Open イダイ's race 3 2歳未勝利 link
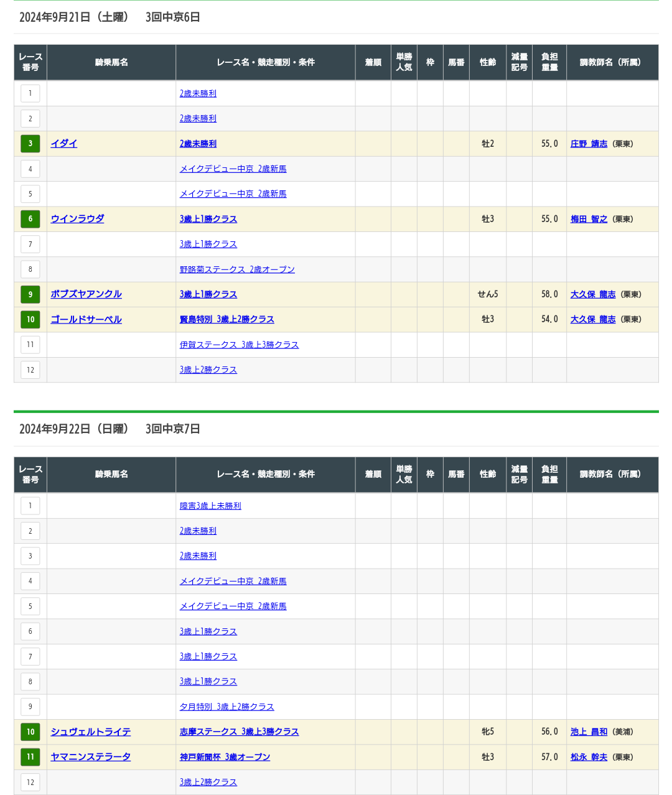Viewport: 672px width, 795px height. pos(198,144)
